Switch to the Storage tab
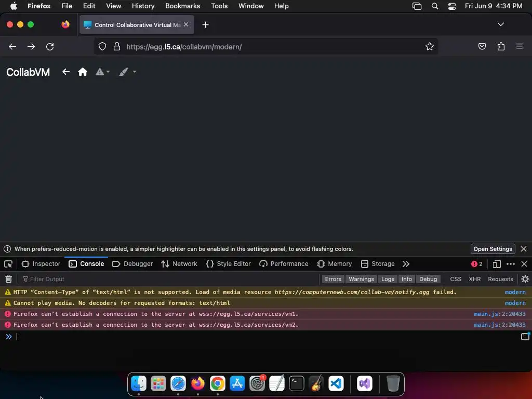The image size is (532, 399). (378, 263)
